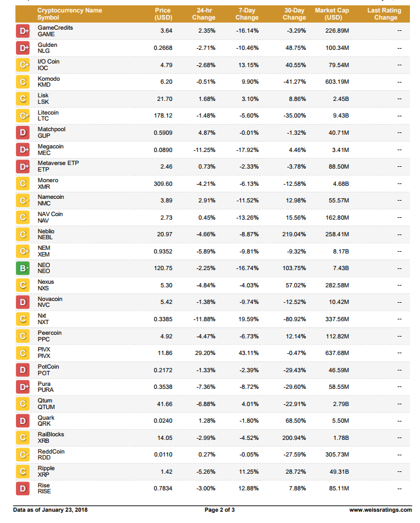Screen dimensions: 420x523
Task: Click the green B- badge beside NEO
Action: [23, 268]
